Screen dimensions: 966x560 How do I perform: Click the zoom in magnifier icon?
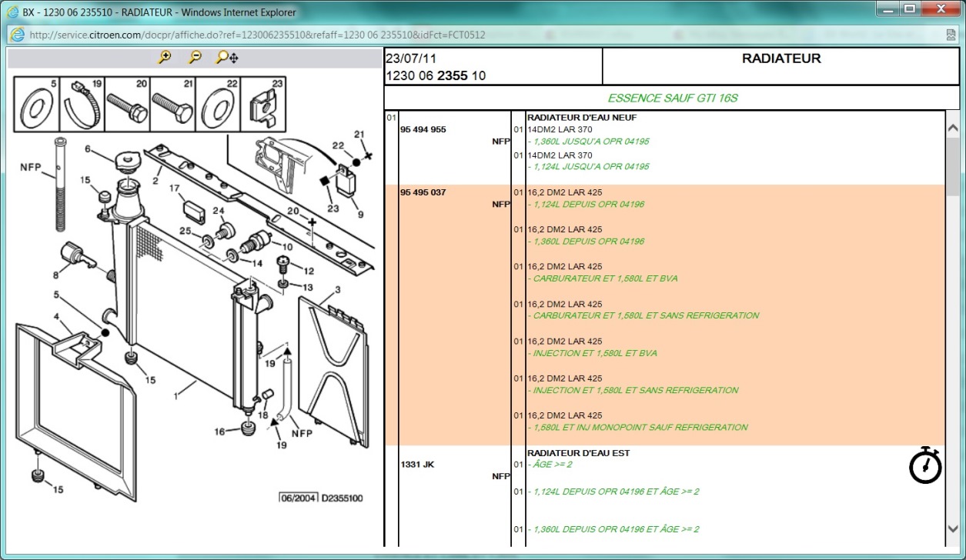[x=164, y=58]
